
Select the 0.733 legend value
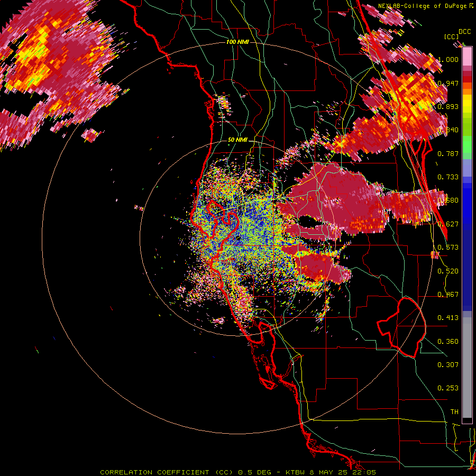click(x=448, y=177)
